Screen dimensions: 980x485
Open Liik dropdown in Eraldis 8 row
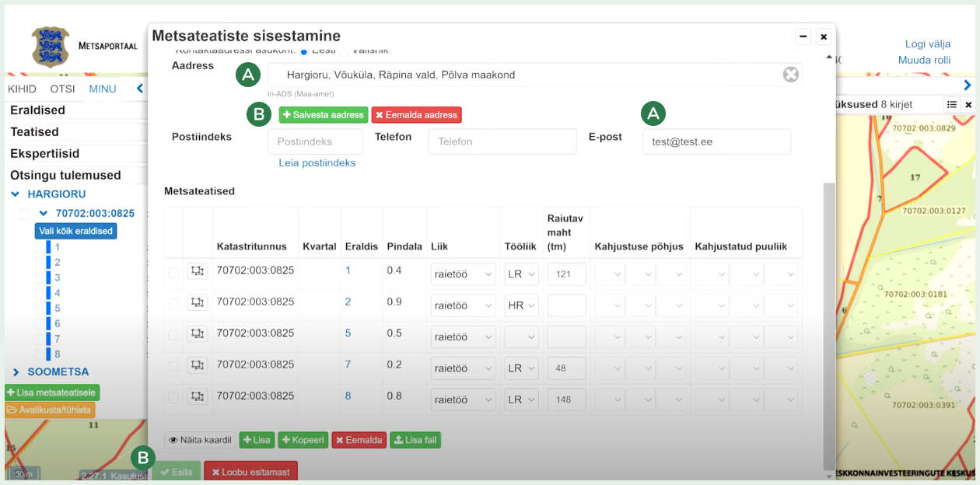click(464, 400)
